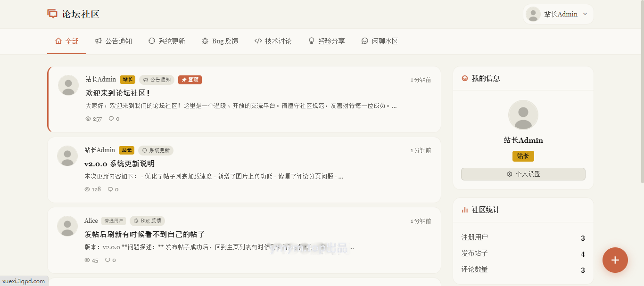Click the comment icon on Alice's post
644x286 pixels.
pyautogui.click(x=107, y=260)
